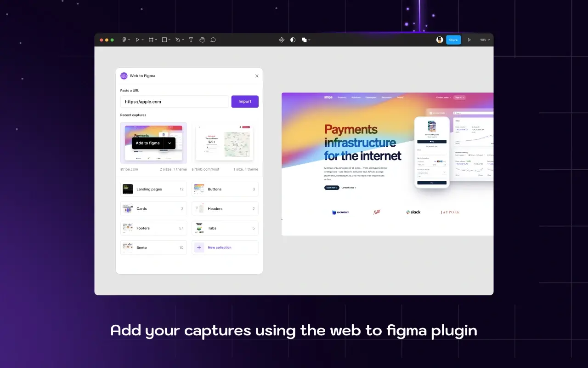
Task: Open Pen tool options chevron
Action: coord(183,40)
